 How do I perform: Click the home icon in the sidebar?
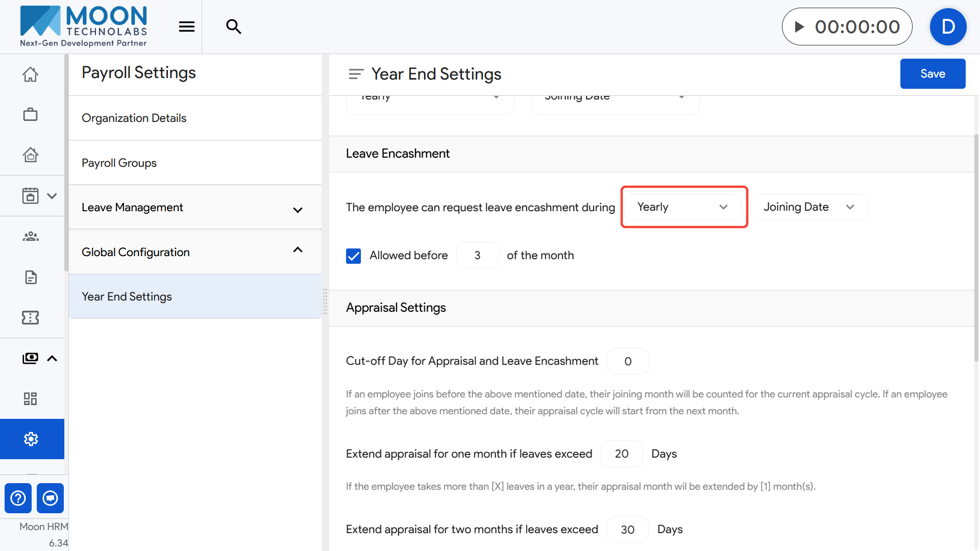31,74
